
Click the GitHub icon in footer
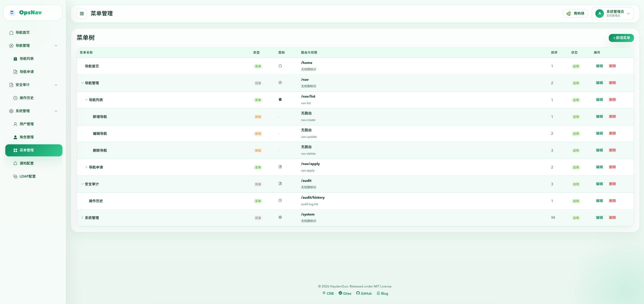tap(358, 293)
